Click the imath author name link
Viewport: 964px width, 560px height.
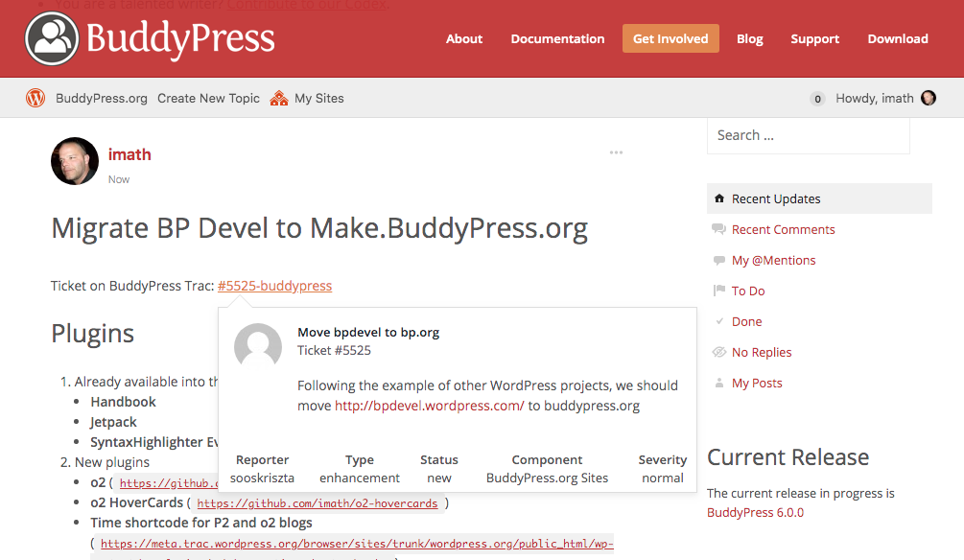point(129,154)
